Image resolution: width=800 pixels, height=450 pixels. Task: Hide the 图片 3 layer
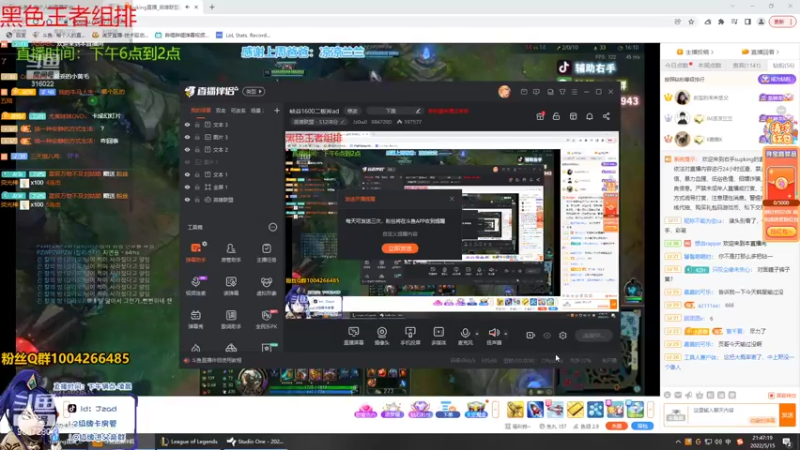tap(187, 137)
